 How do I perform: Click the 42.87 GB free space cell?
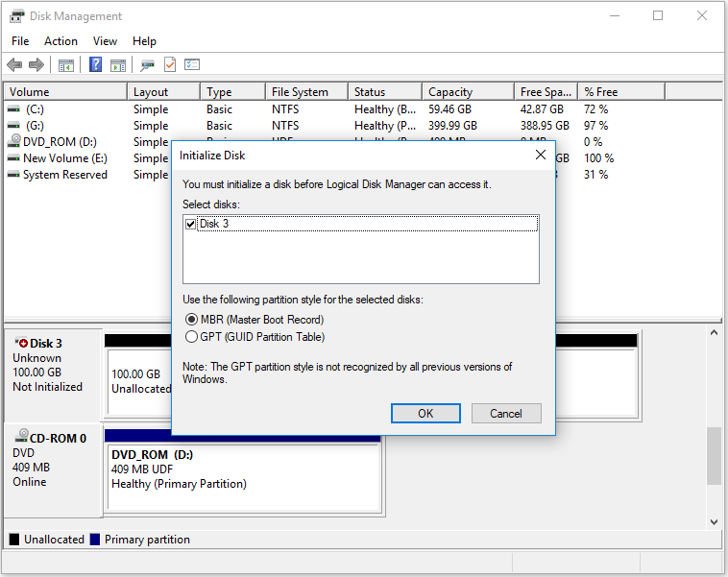(x=542, y=109)
